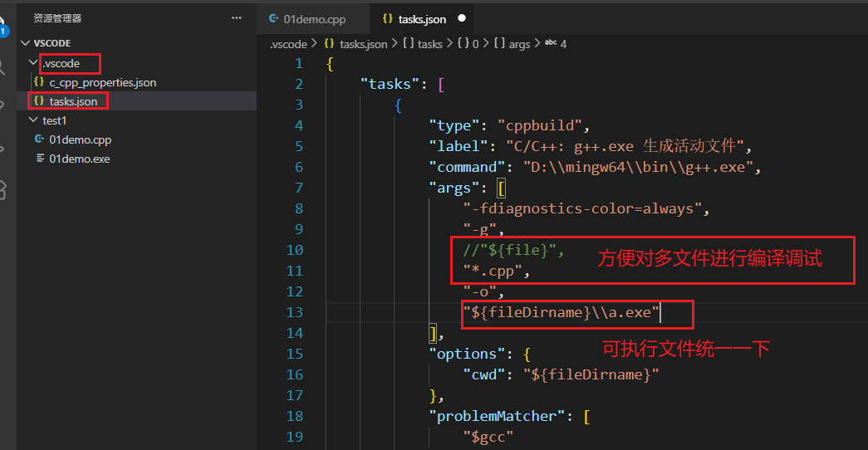Open the Search view in activity bar
The width and height of the screenshot is (868, 450).
point(2,68)
